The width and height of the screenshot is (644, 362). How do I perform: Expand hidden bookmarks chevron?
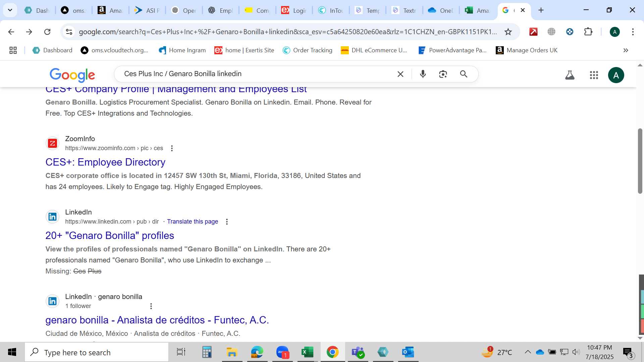tap(626, 50)
